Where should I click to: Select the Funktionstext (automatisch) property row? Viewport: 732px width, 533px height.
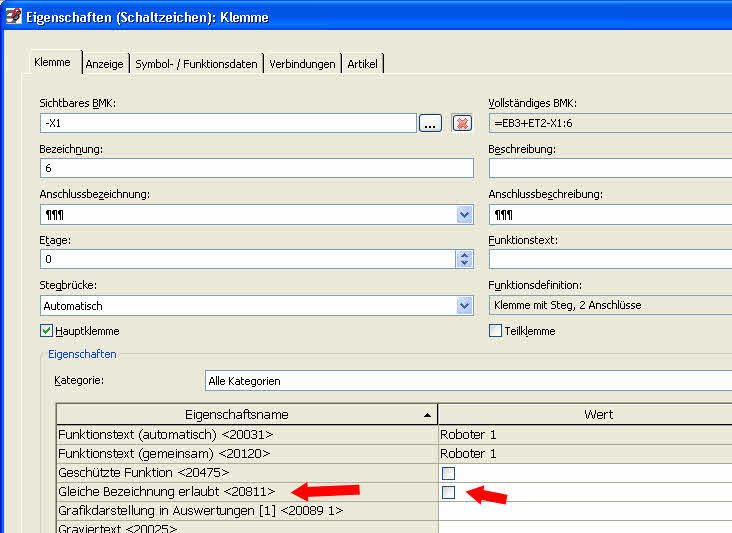[x=246, y=435]
